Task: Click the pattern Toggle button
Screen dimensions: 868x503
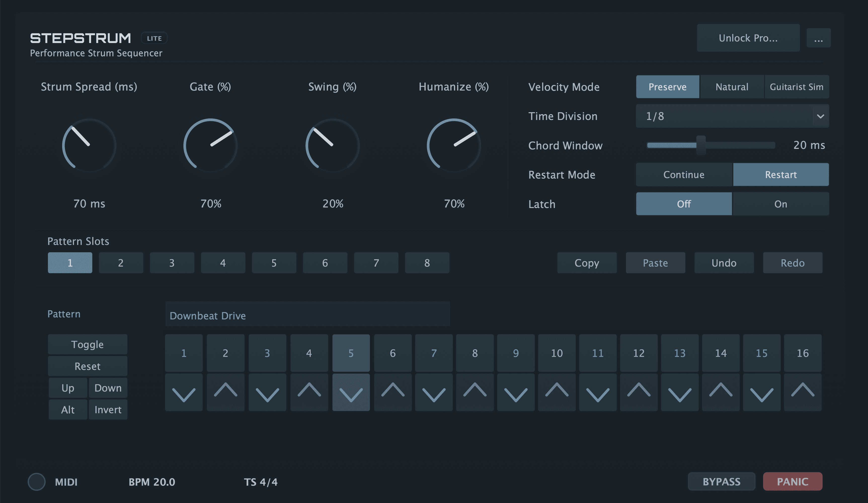Action: (x=88, y=344)
